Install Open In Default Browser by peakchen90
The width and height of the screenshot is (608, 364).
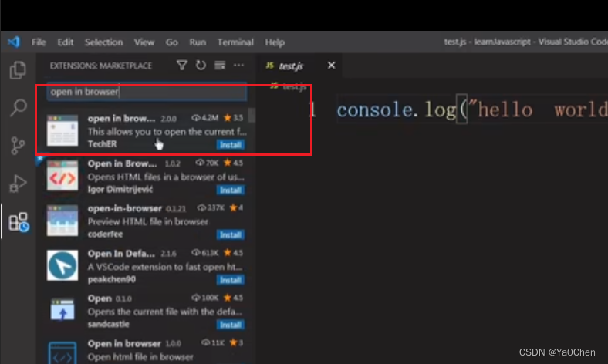tap(231, 280)
